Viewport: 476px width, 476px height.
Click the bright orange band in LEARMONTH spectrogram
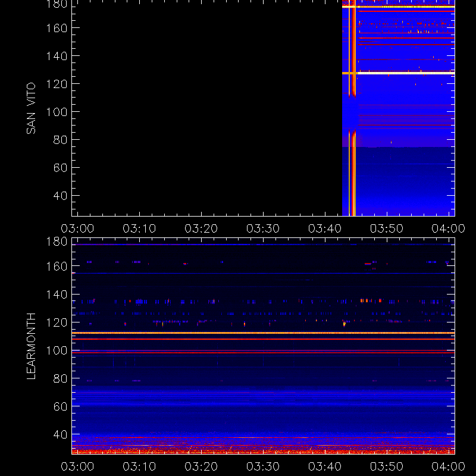[263, 333]
